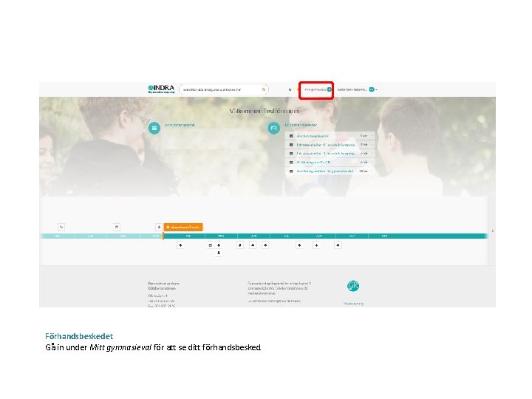Click the calendar marker below the timeline bar
Screen dimensions: 532x399
(x=211, y=245)
